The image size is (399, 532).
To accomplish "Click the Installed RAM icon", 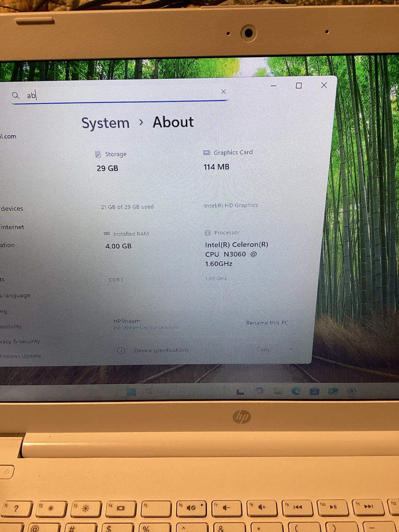I will pyautogui.click(x=107, y=234).
